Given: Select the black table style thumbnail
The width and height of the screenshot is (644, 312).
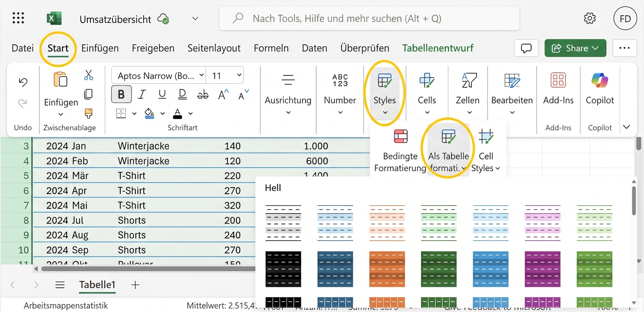Looking at the screenshot, I should tap(283, 269).
